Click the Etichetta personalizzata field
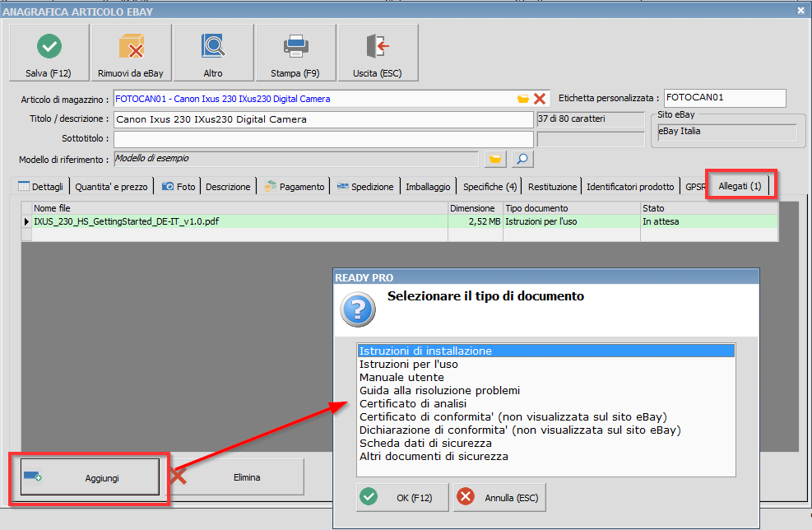This screenshot has width=812, height=530. pyautogui.click(x=725, y=98)
